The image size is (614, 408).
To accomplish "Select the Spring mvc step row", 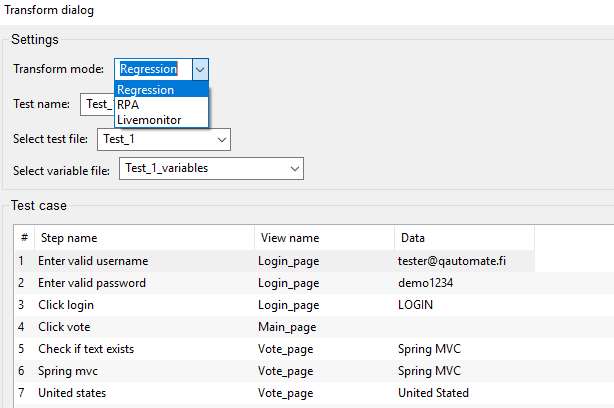I will pyautogui.click(x=68, y=371).
